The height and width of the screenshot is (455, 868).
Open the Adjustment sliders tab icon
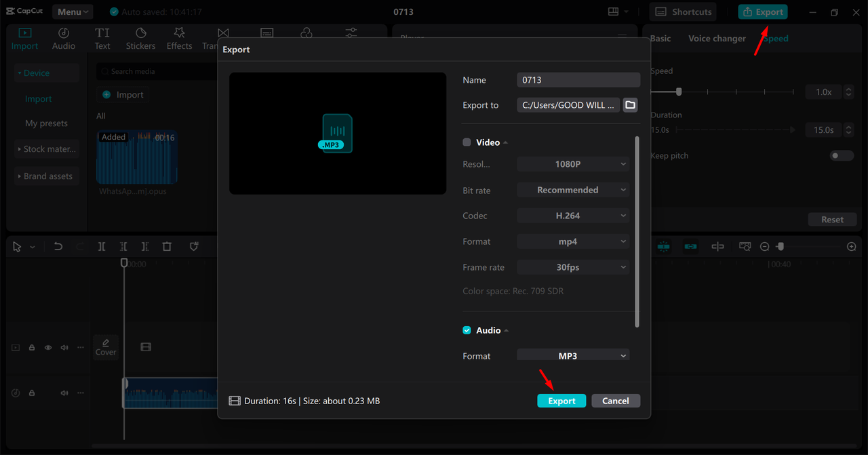coord(351,33)
